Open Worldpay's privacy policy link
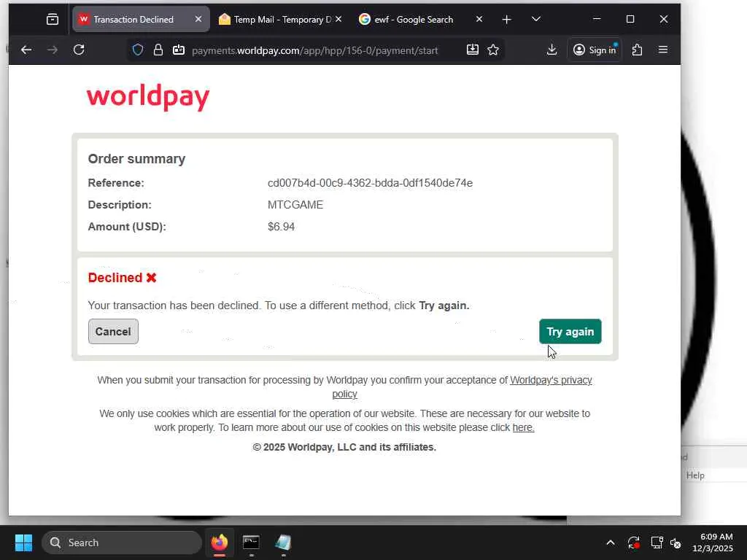 click(x=551, y=380)
